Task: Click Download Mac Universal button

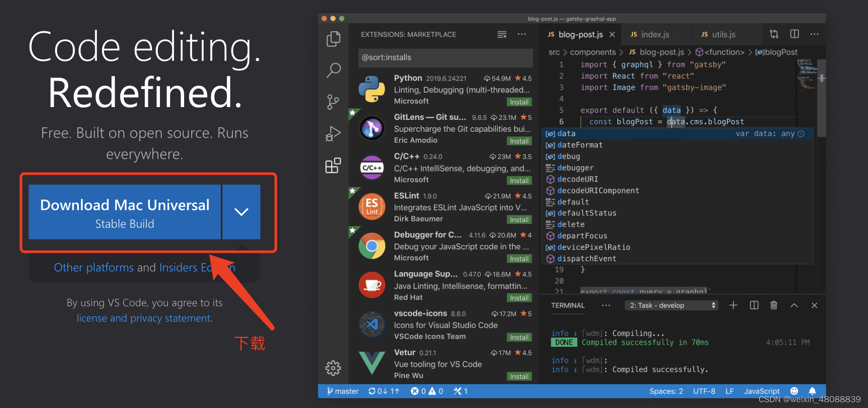Action: [x=125, y=212]
